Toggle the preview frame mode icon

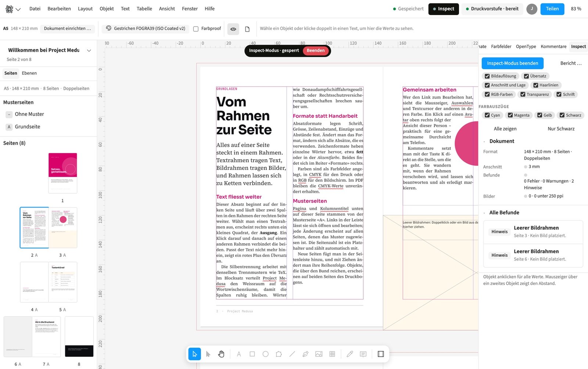[381, 354]
